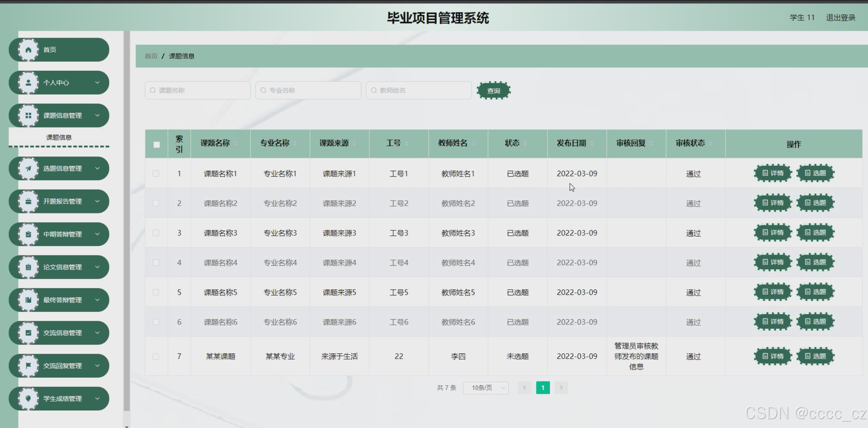Click the chart icon for 交流信息管理
Screen dimensions: 868x428
coord(28,333)
